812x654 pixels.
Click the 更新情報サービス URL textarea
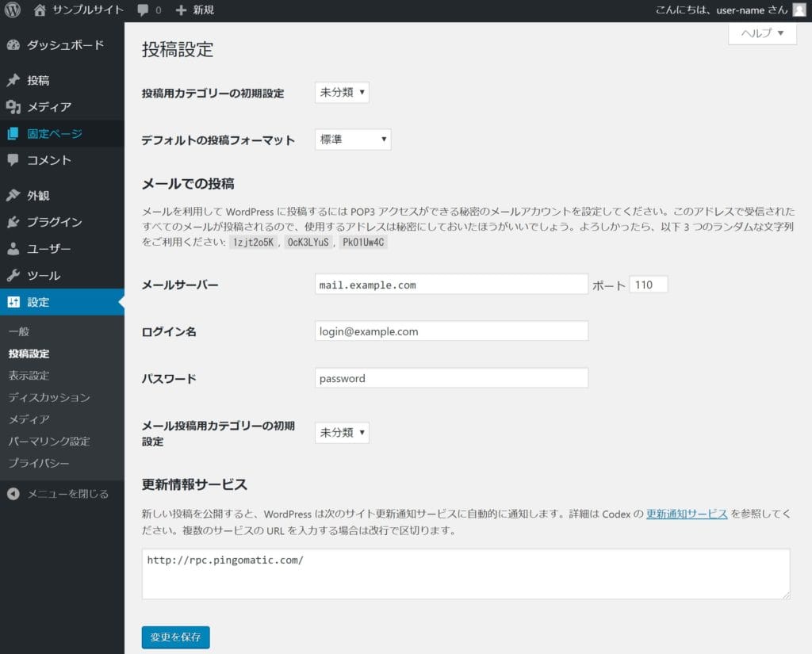(466, 574)
